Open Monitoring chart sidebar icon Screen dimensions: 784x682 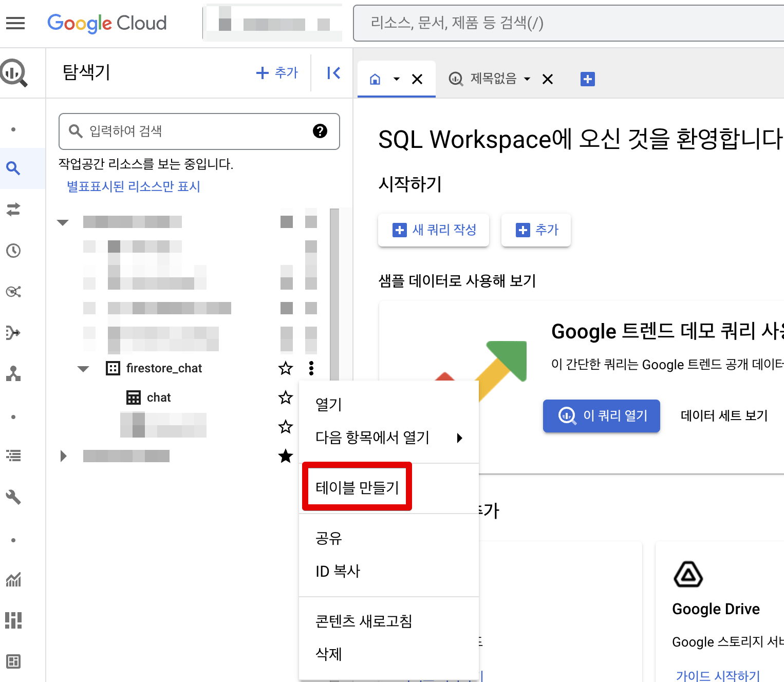[x=13, y=579]
